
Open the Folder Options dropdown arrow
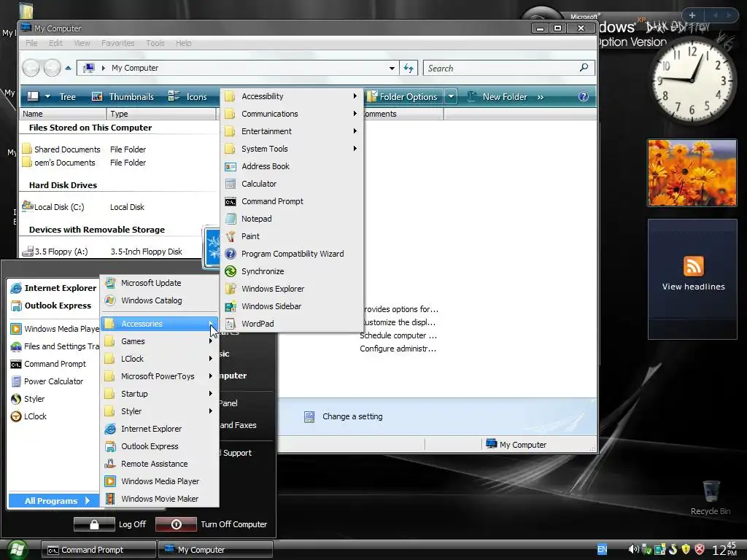(451, 97)
